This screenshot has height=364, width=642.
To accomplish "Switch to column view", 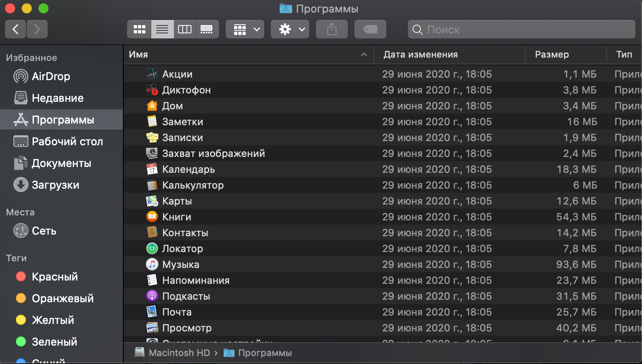I will (x=185, y=29).
